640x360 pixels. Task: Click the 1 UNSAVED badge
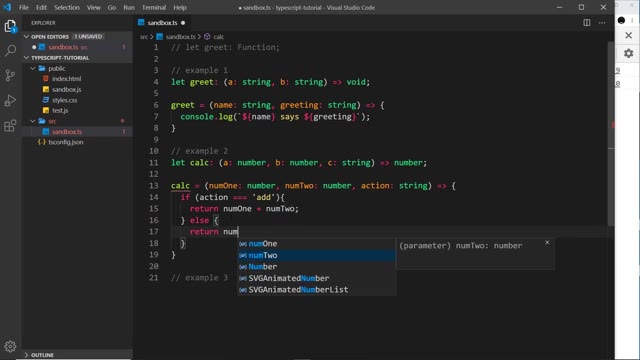(88, 37)
